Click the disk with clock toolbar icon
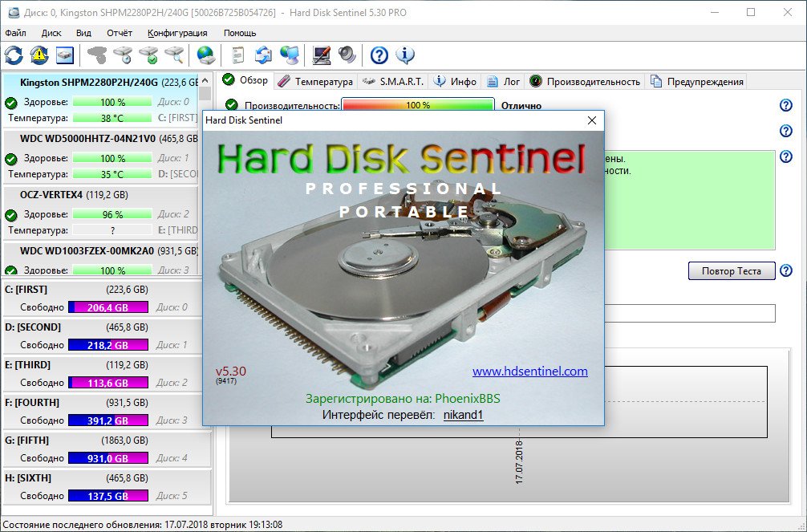 123,55
